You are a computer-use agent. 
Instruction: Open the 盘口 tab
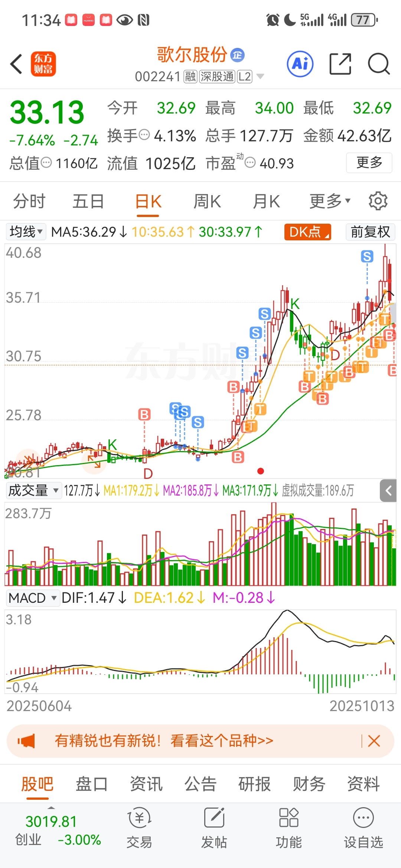tap(91, 784)
